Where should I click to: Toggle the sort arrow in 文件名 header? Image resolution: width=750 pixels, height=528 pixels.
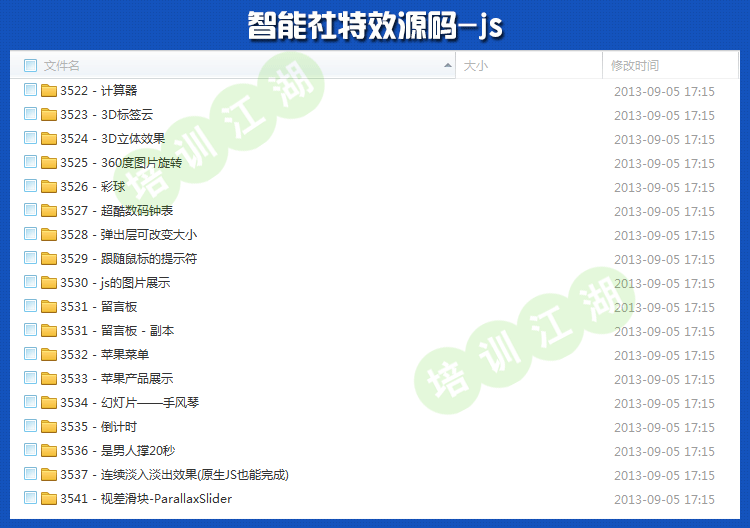pos(447,65)
